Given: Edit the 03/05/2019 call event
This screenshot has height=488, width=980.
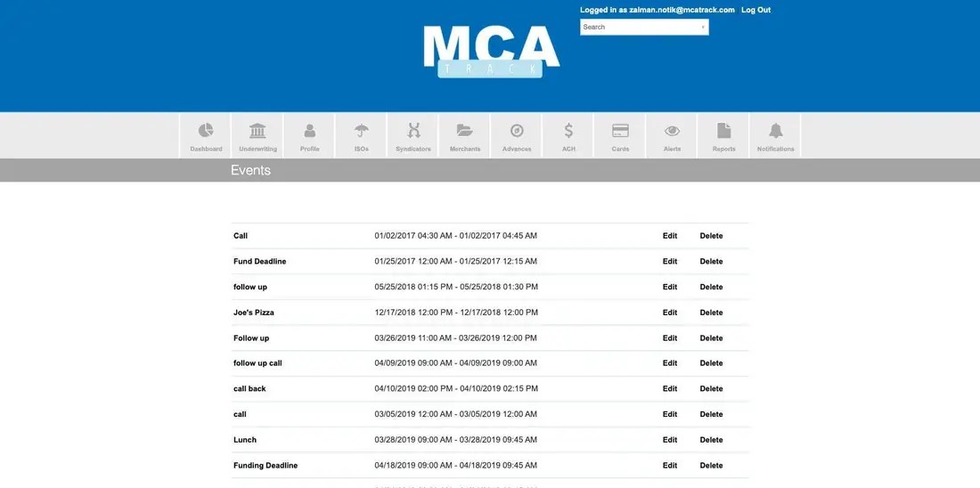Looking at the screenshot, I should [670, 415].
